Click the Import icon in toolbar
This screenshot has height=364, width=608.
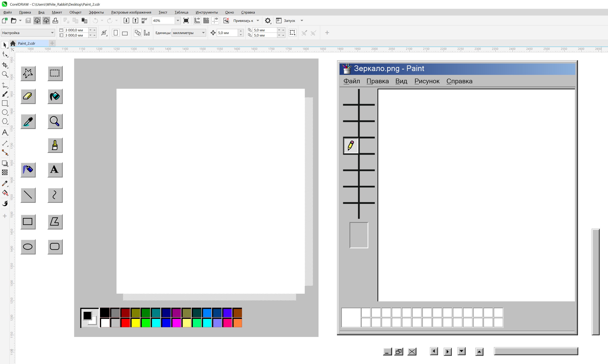pos(126,21)
